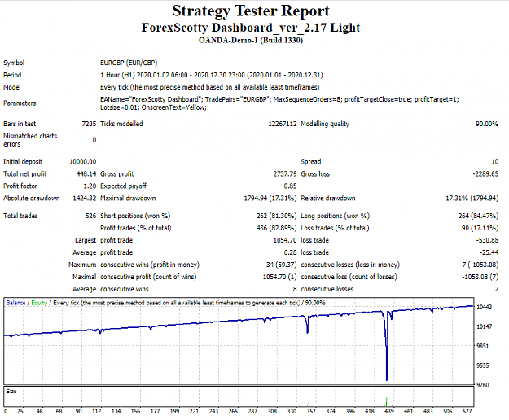
Task: Select consecutive losses value 7 (-1053.08)
Action: 480,265
